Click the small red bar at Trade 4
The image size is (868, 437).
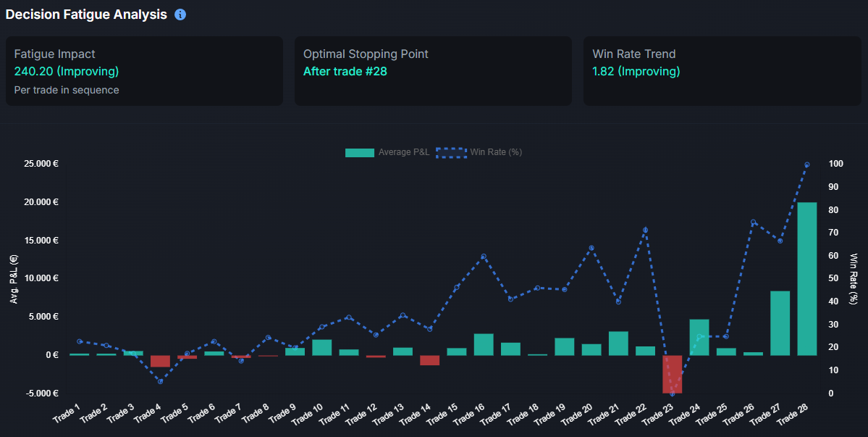(x=161, y=361)
